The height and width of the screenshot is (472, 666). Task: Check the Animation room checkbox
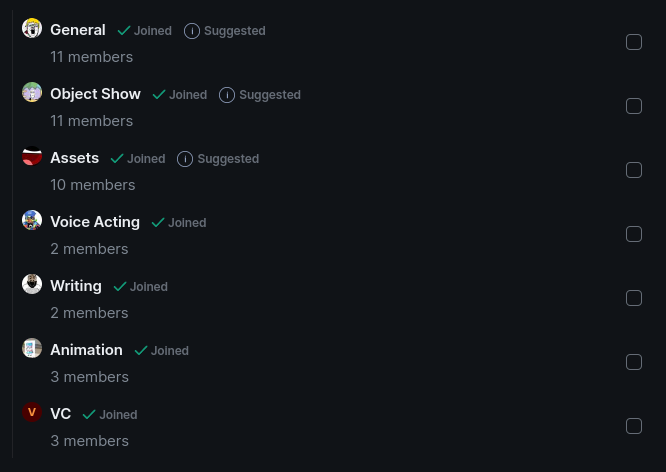[634, 362]
